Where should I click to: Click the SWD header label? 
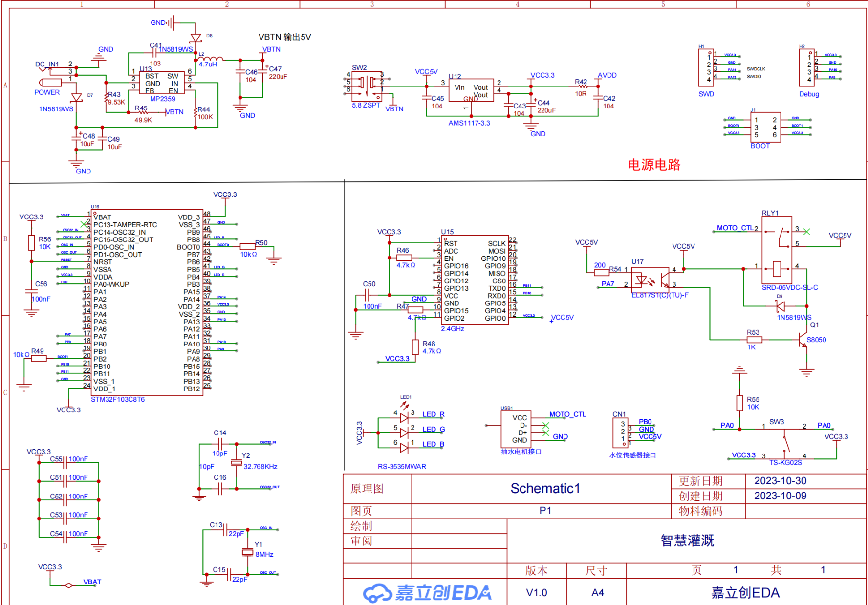coord(706,94)
